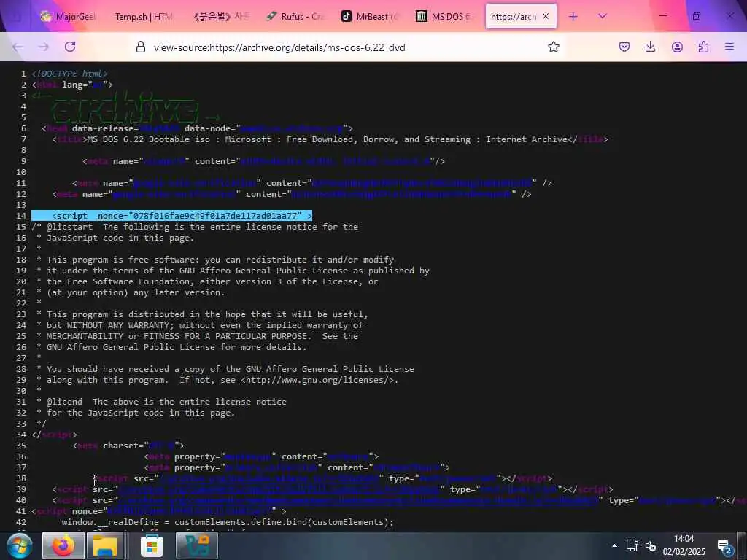Open the notification center icon
Screen dimensions: 747x560
click(x=724, y=547)
